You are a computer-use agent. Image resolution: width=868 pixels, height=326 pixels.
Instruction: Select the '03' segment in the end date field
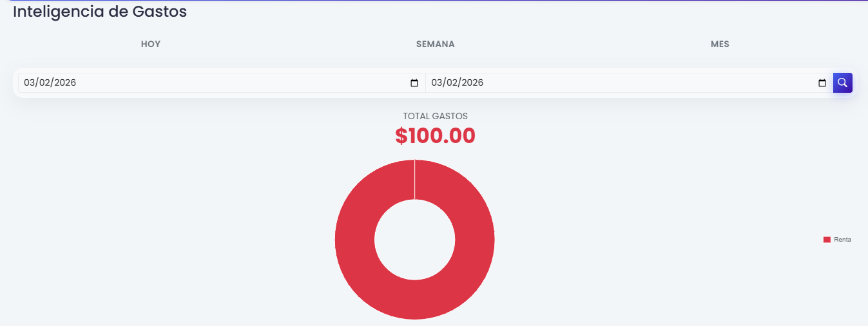coord(437,83)
